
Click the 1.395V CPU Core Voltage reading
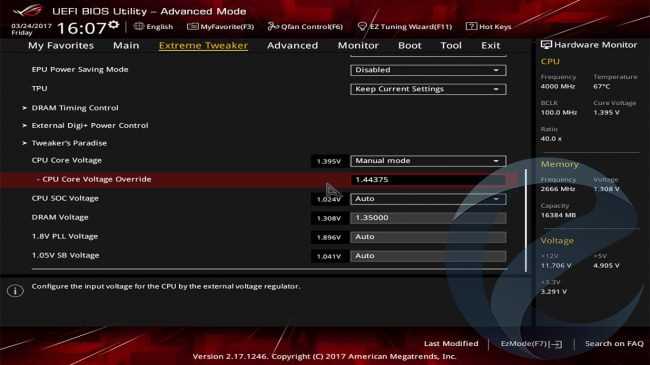[329, 161]
